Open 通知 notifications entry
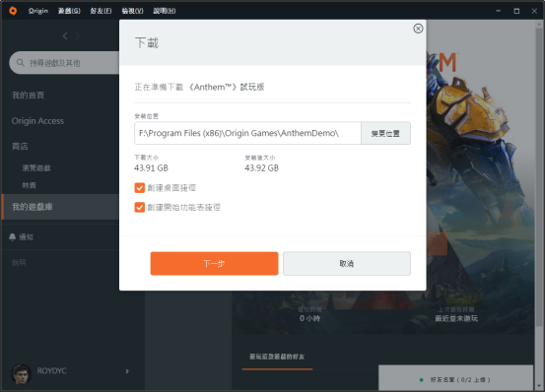The height and width of the screenshot is (392, 545). 26,237
